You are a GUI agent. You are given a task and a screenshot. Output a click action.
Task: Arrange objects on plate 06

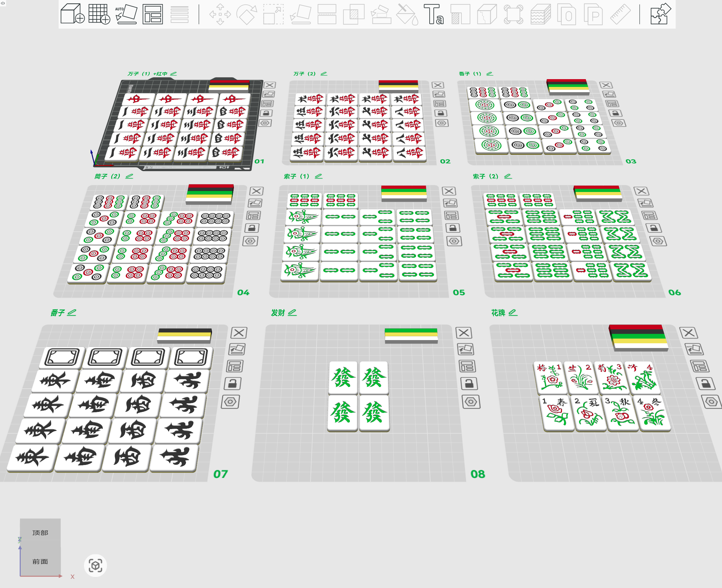[x=649, y=215]
